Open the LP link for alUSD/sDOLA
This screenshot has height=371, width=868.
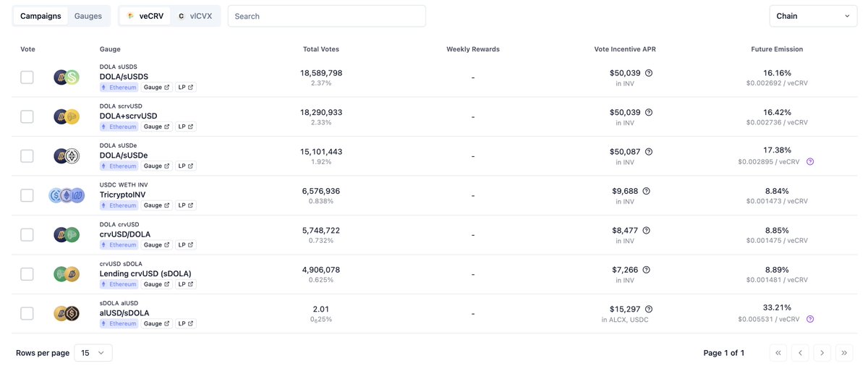point(186,324)
